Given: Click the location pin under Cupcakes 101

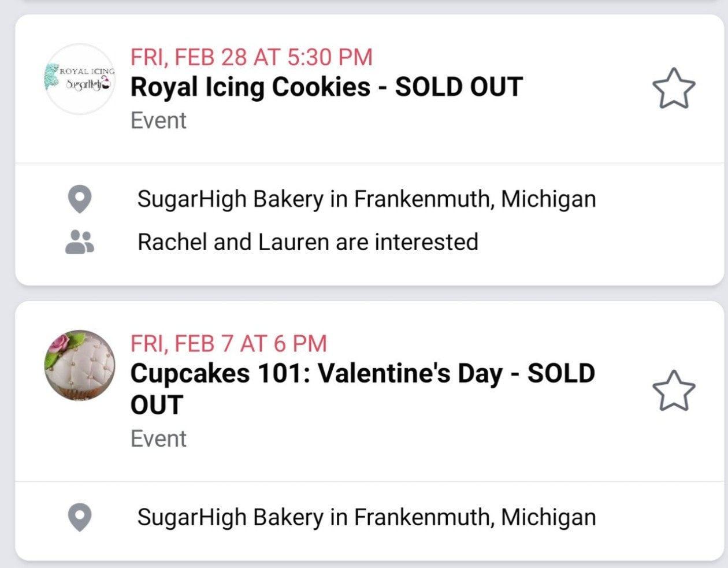Looking at the screenshot, I should click(x=80, y=517).
